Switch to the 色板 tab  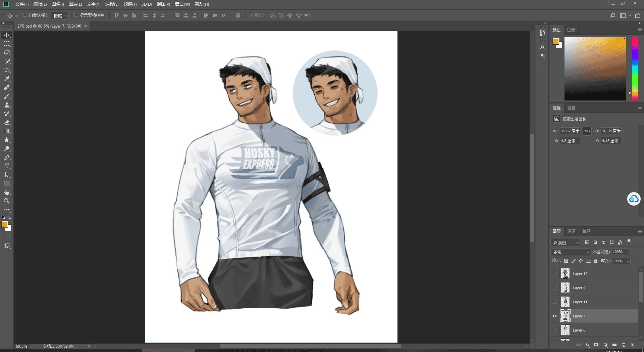(571, 30)
